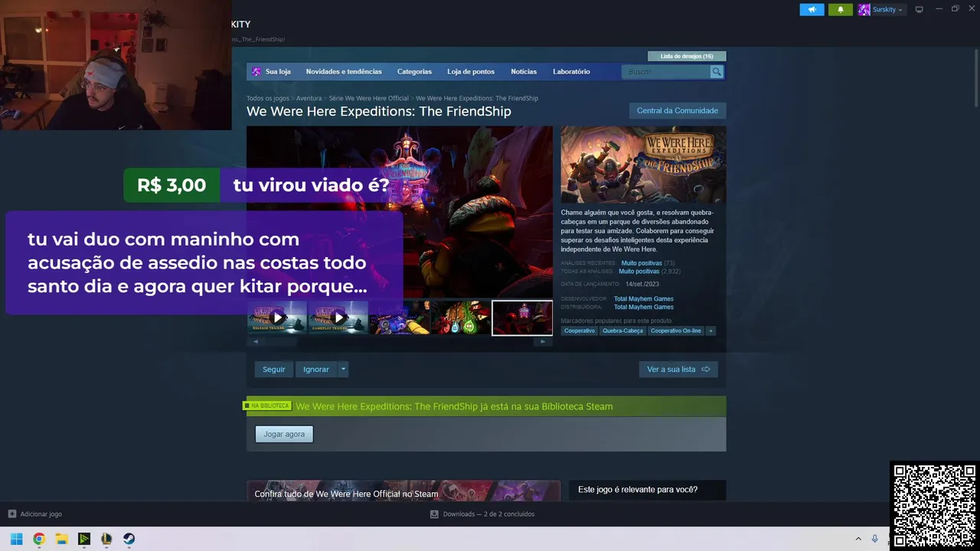
Task: Open the Laboratório menu
Action: click(x=571, y=71)
